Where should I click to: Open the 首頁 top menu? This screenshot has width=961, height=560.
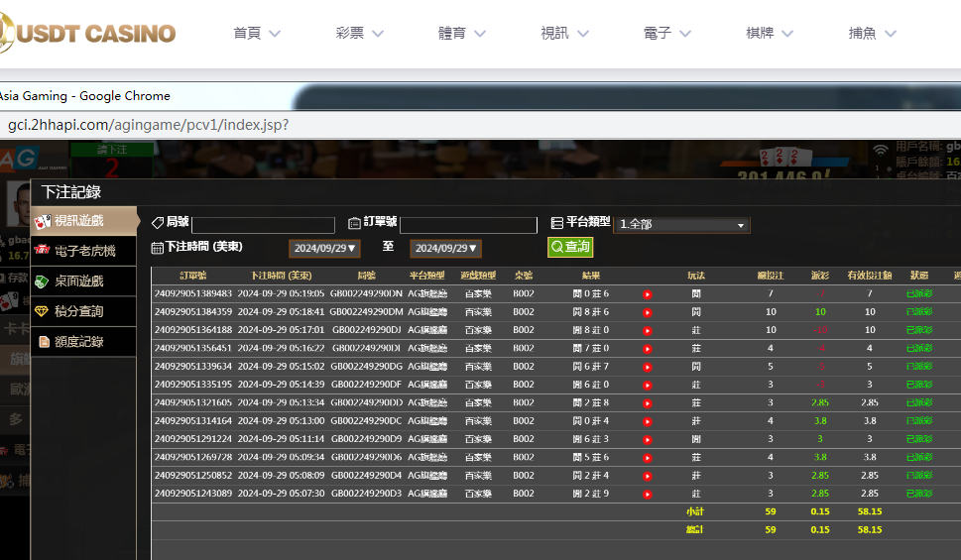coord(257,33)
